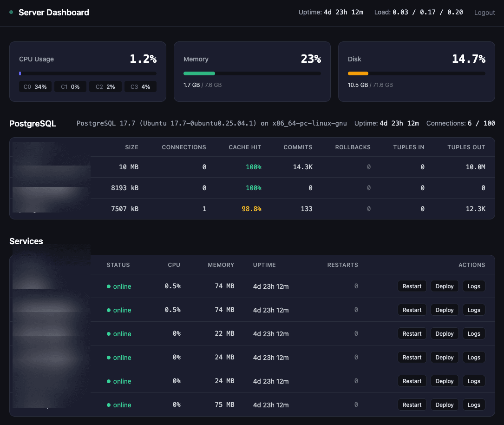The image size is (504, 425).
Task: View Logs for the third service
Action: 473,333
